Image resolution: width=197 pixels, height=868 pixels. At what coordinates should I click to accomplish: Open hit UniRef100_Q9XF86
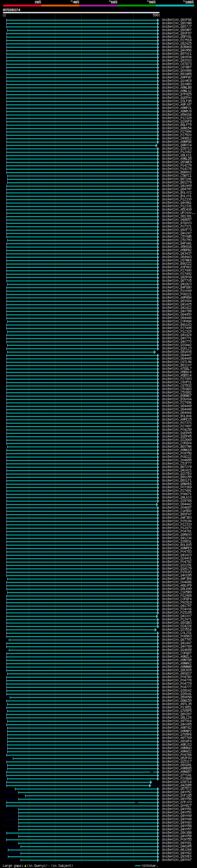[x=176, y=20]
